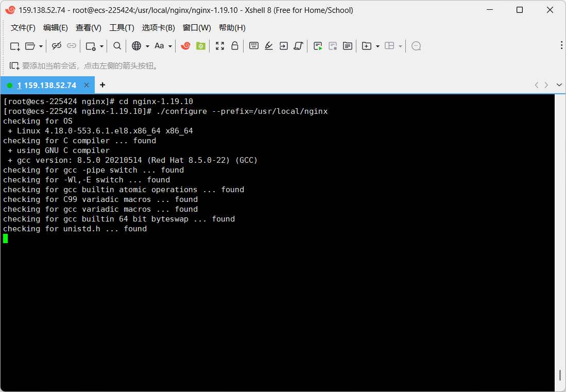Expand the Open session dropdown arrow
Viewport: 566px width, 392px height.
point(41,46)
